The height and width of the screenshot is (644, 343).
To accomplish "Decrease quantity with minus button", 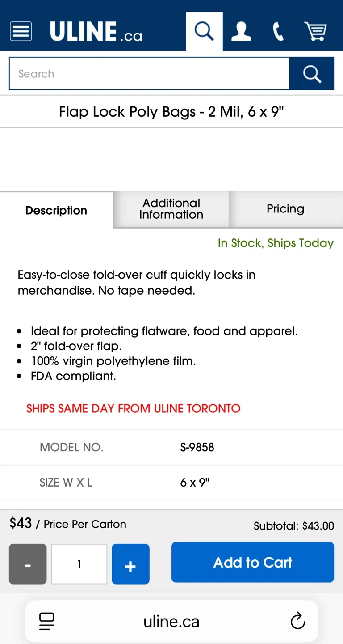I will (x=28, y=564).
